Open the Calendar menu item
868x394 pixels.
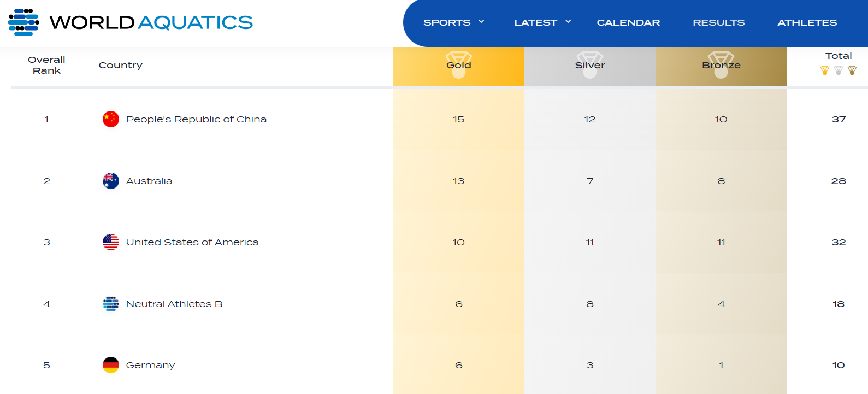point(628,22)
